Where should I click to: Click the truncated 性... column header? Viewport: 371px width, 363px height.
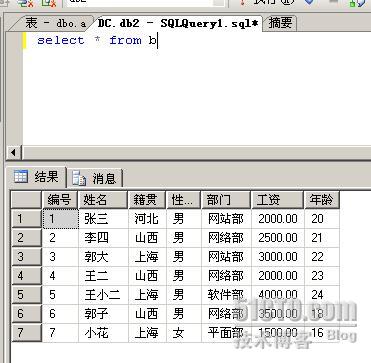click(x=183, y=200)
